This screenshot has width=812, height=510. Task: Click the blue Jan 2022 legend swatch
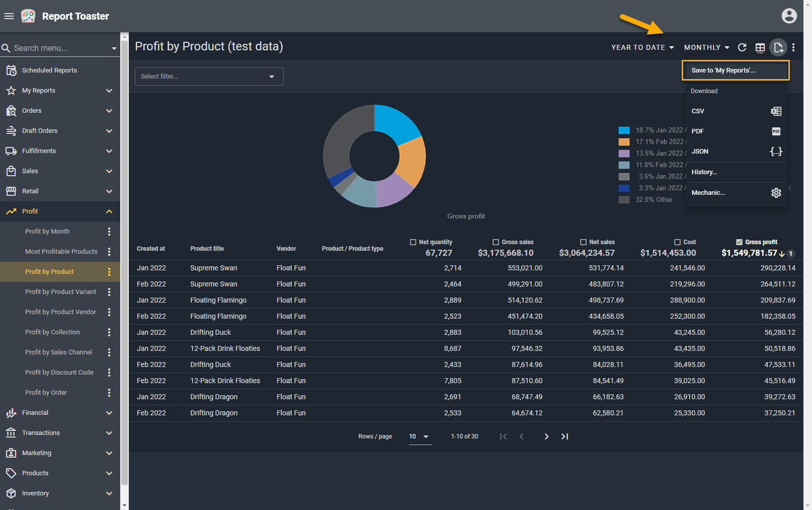(x=624, y=130)
